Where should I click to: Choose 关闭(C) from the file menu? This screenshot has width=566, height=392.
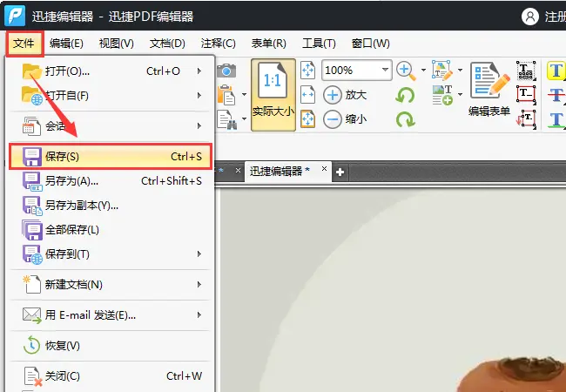coord(110,376)
